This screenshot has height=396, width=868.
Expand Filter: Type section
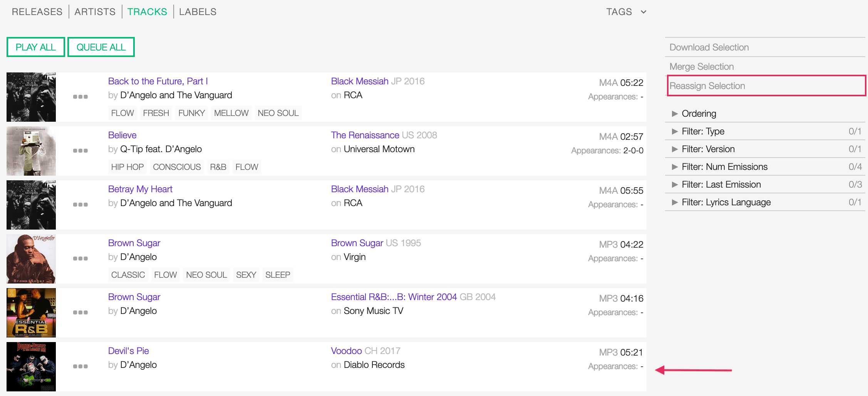765,131
